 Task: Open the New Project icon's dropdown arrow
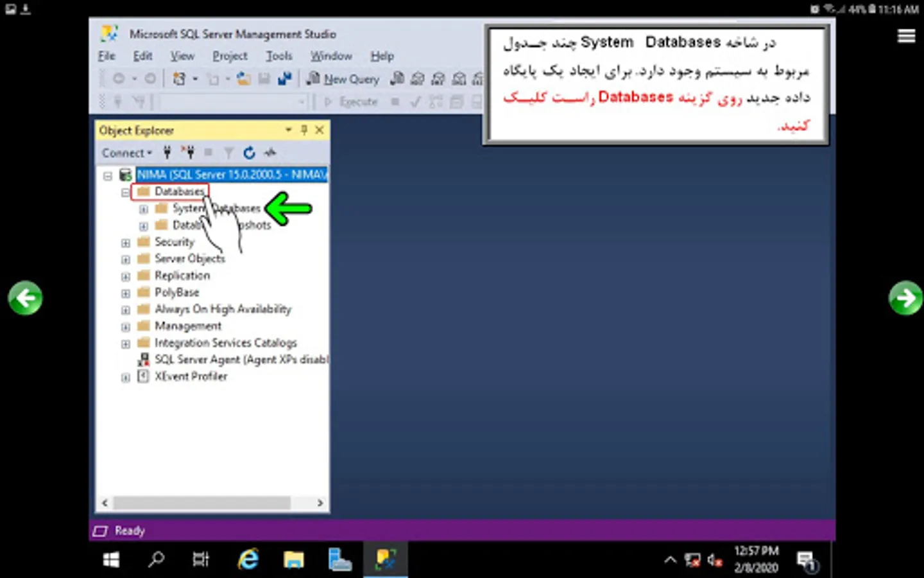point(195,79)
